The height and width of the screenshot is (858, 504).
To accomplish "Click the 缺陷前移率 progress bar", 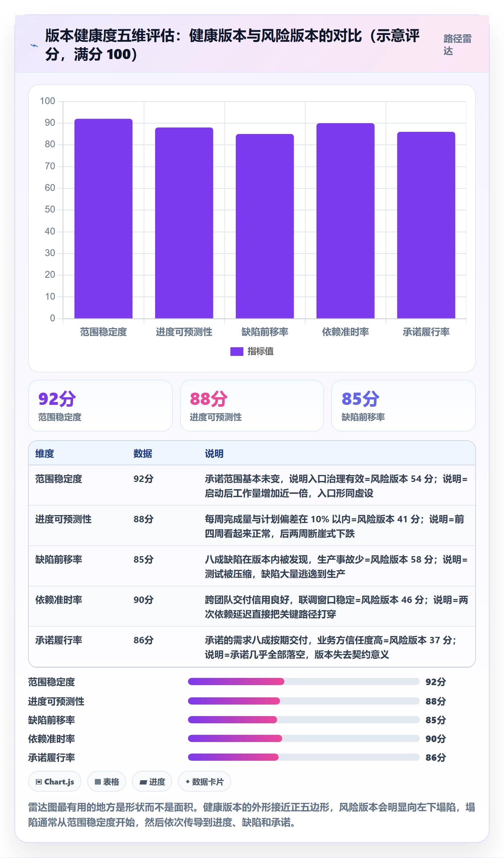I will click(304, 720).
